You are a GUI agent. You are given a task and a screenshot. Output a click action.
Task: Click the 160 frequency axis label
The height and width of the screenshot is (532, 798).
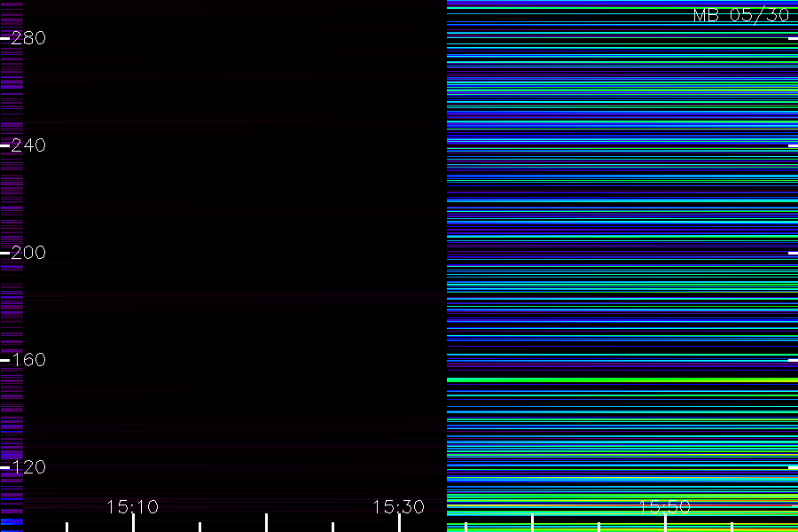[28, 360]
